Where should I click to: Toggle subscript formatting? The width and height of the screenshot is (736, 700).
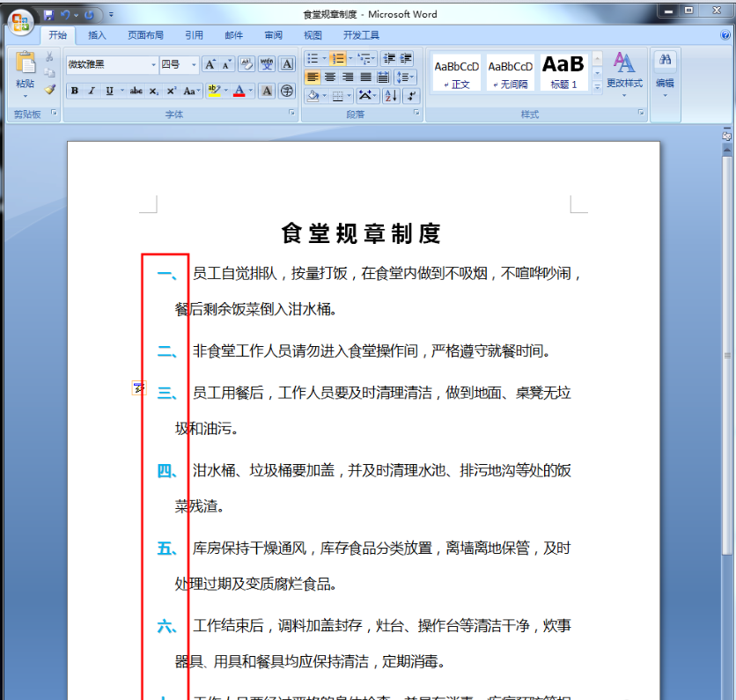point(153,91)
